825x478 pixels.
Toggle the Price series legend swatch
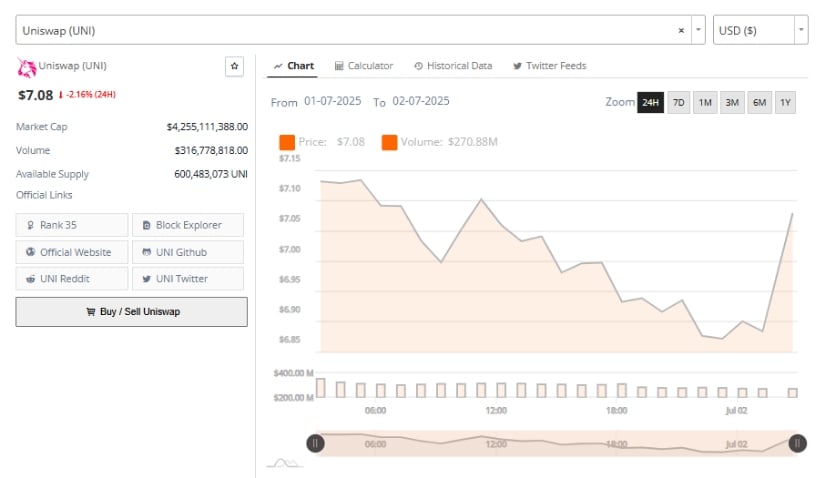[287, 142]
